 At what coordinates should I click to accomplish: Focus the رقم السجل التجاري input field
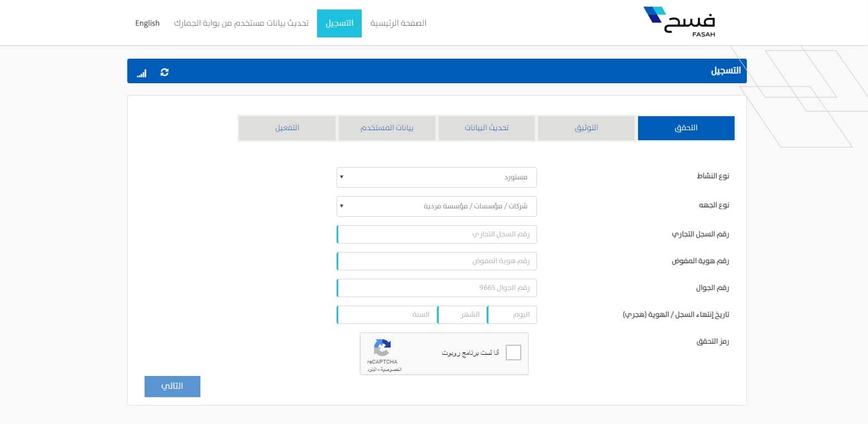click(x=437, y=235)
